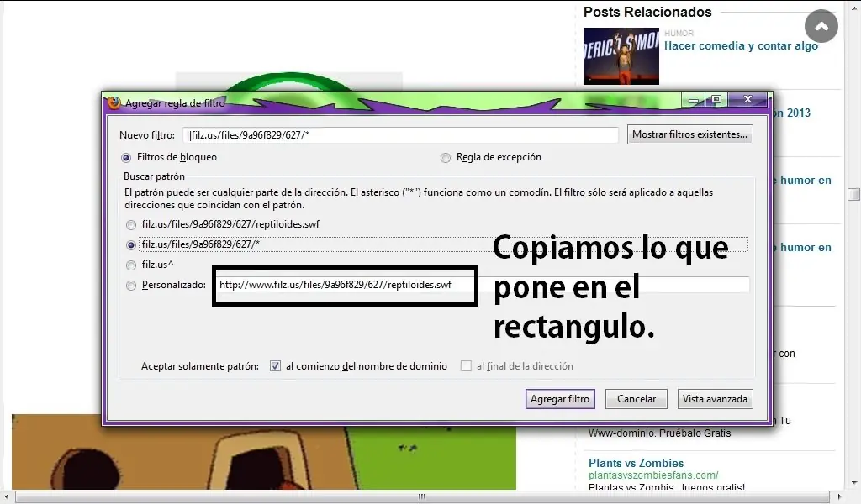The image size is (861, 504).
Task: Toggle al final de la dirección checkbox
Action: click(466, 365)
